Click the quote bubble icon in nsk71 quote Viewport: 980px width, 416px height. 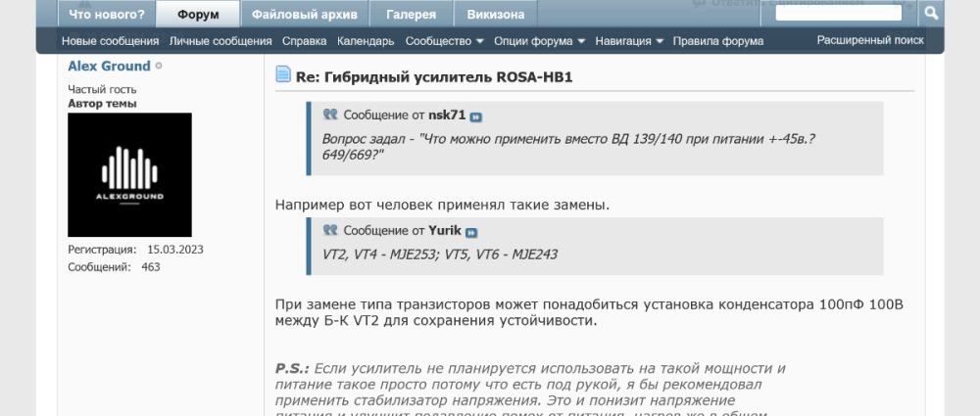(x=330, y=115)
